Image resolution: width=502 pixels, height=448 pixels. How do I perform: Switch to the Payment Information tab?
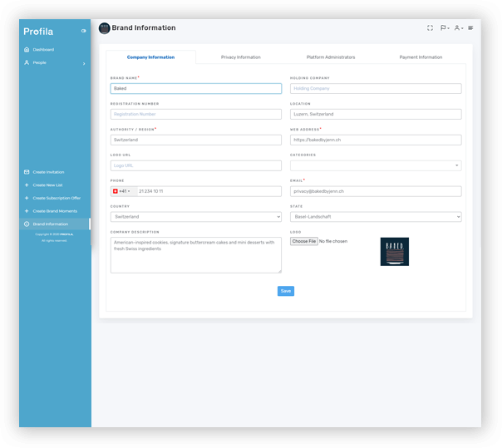coord(421,57)
